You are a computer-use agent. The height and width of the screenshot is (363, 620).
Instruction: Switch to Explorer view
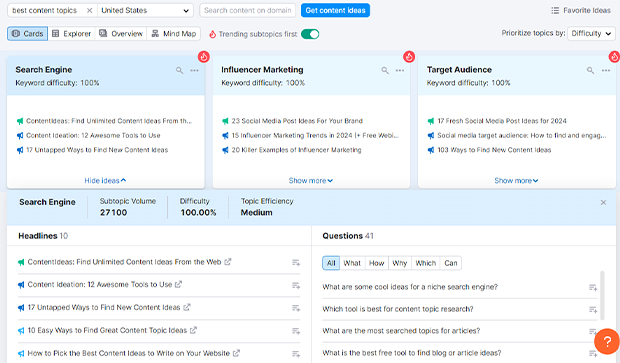coord(72,34)
